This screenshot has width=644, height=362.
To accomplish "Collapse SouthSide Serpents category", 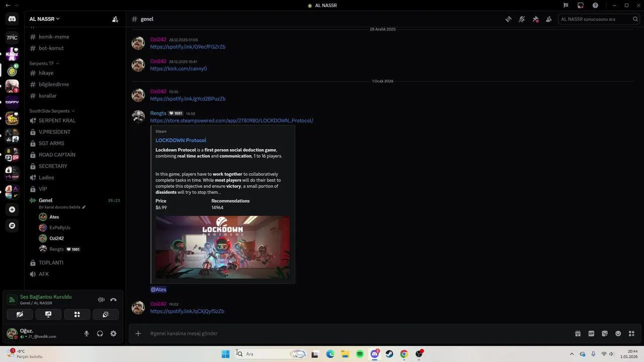I will pos(52,111).
